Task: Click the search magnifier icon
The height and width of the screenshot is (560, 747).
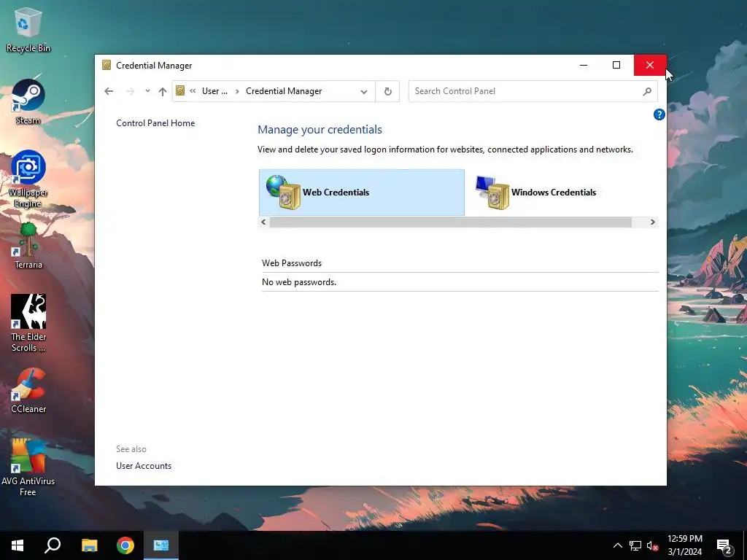Action: [647, 91]
